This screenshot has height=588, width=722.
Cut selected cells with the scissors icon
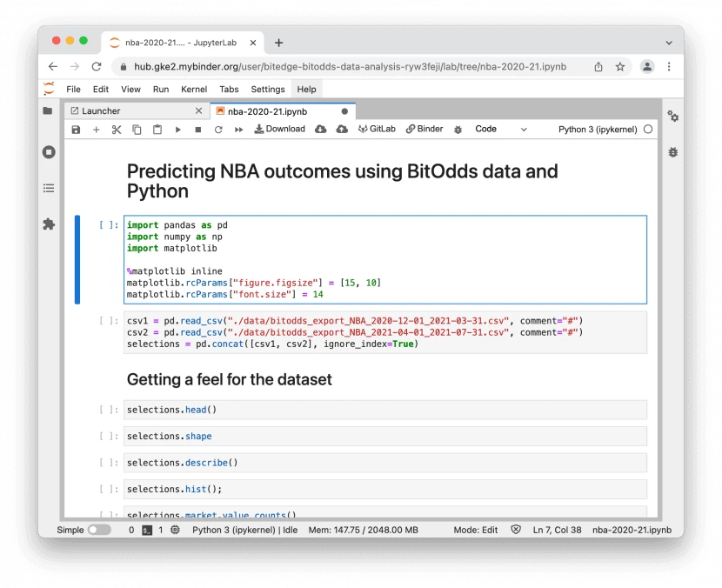click(x=117, y=130)
